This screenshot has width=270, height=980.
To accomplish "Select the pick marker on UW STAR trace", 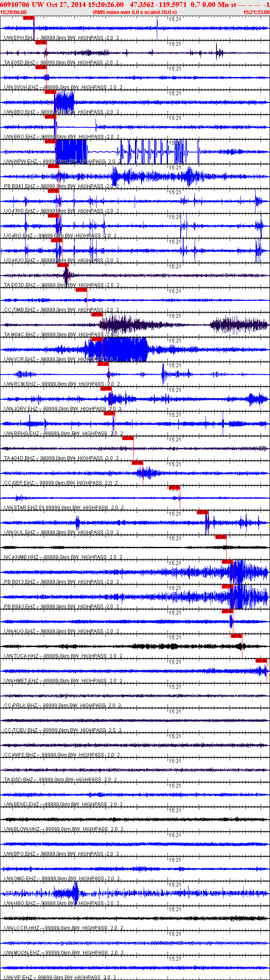I will click(x=174, y=488).
